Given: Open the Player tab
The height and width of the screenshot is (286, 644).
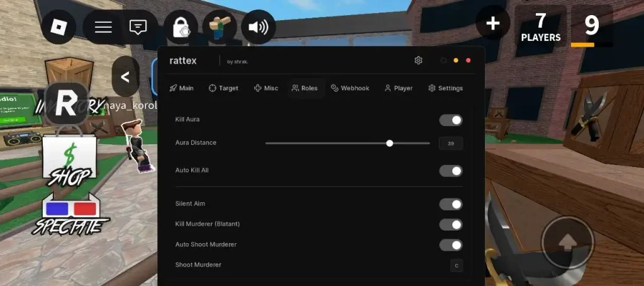Looking at the screenshot, I should tap(398, 88).
